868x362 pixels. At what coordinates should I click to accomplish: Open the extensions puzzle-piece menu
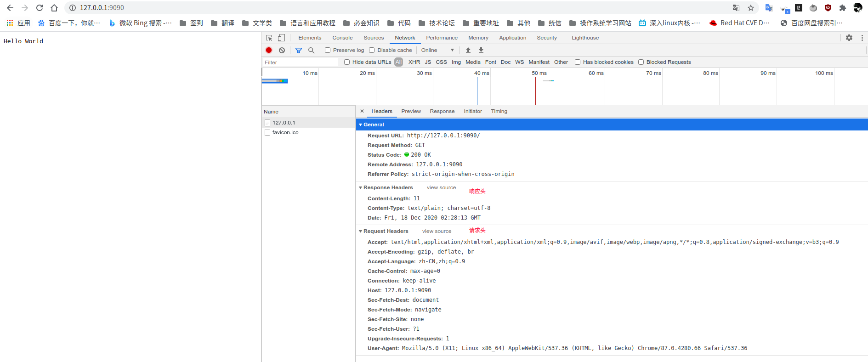coord(843,8)
